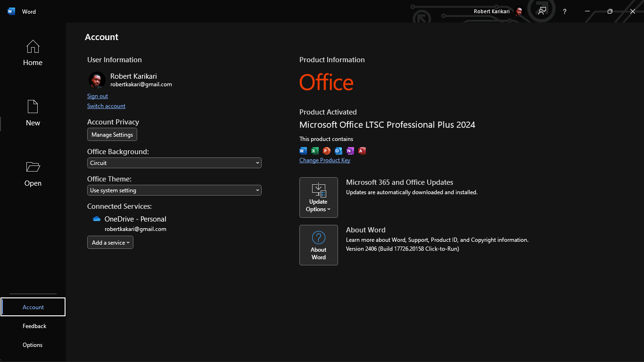Click the PowerPoint product icon

327,151
